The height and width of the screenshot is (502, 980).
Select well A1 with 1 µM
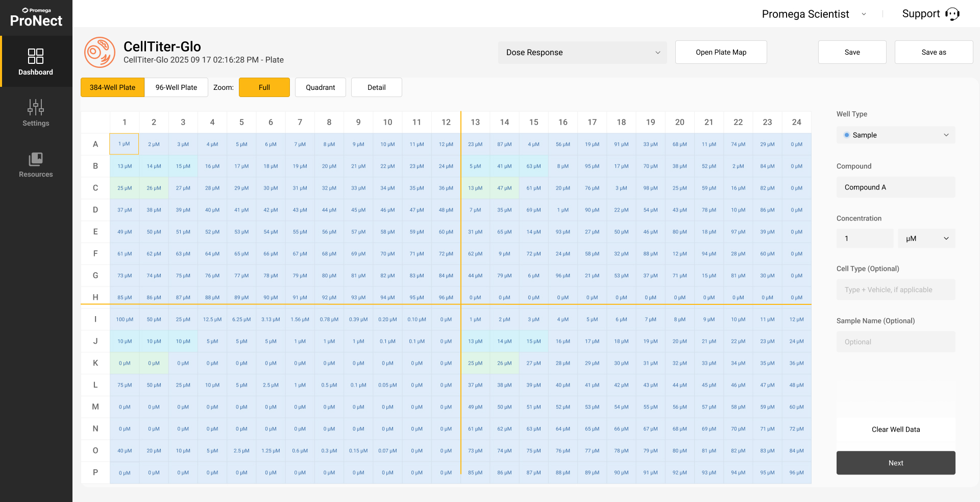[x=125, y=144]
